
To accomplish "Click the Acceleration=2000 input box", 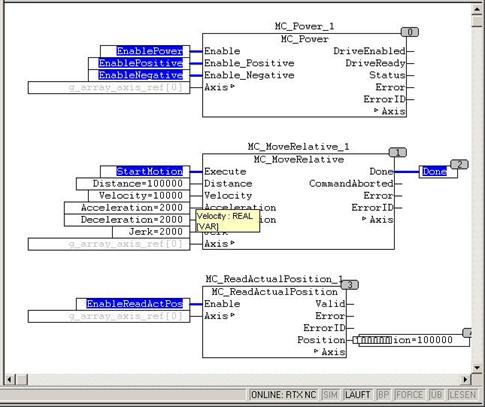I will click(x=127, y=208).
